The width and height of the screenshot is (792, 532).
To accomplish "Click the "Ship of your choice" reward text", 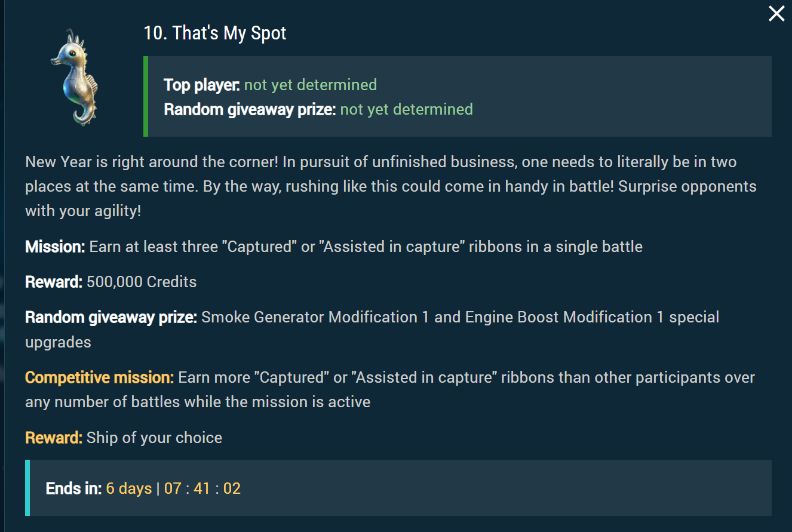I will pos(154,438).
